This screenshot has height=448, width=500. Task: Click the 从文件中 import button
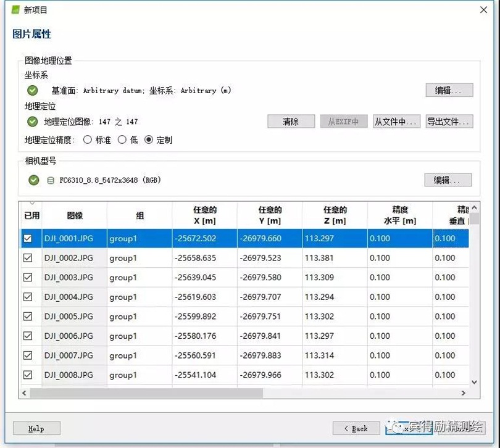tap(396, 122)
